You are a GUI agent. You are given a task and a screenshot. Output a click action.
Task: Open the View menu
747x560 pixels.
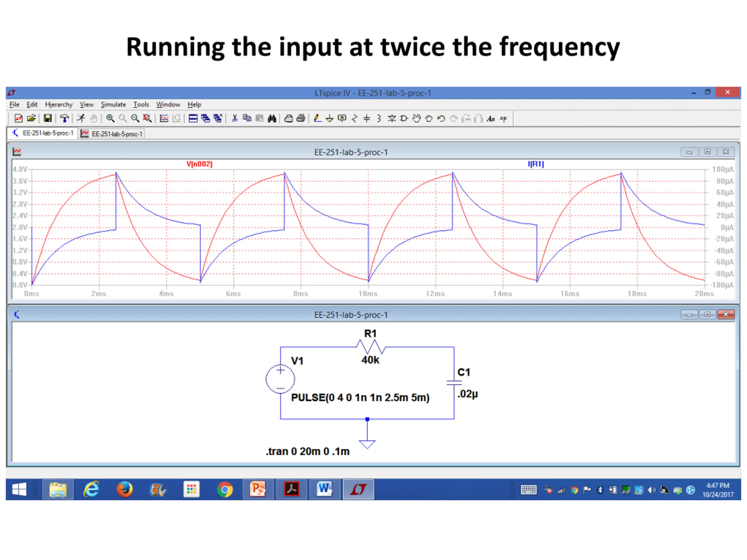[x=86, y=105]
